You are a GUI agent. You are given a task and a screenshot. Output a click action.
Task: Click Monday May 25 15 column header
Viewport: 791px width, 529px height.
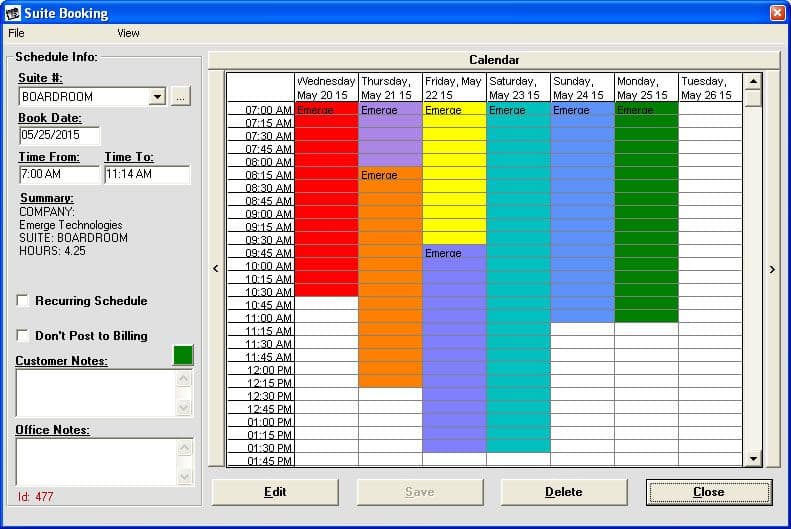[646, 88]
